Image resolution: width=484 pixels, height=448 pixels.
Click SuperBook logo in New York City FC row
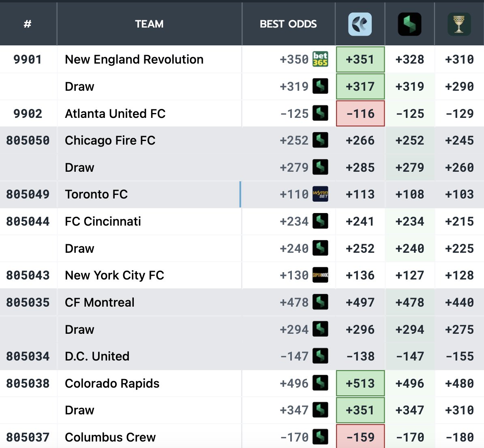click(x=320, y=275)
